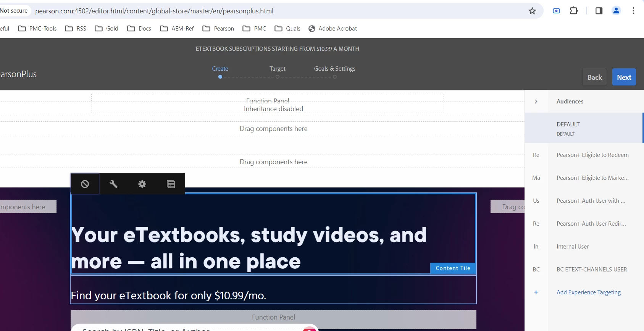The width and height of the screenshot is (644, 331).
Task: Select BC ETEXT-CHANNELS USER experience
Action: point(584,270)
